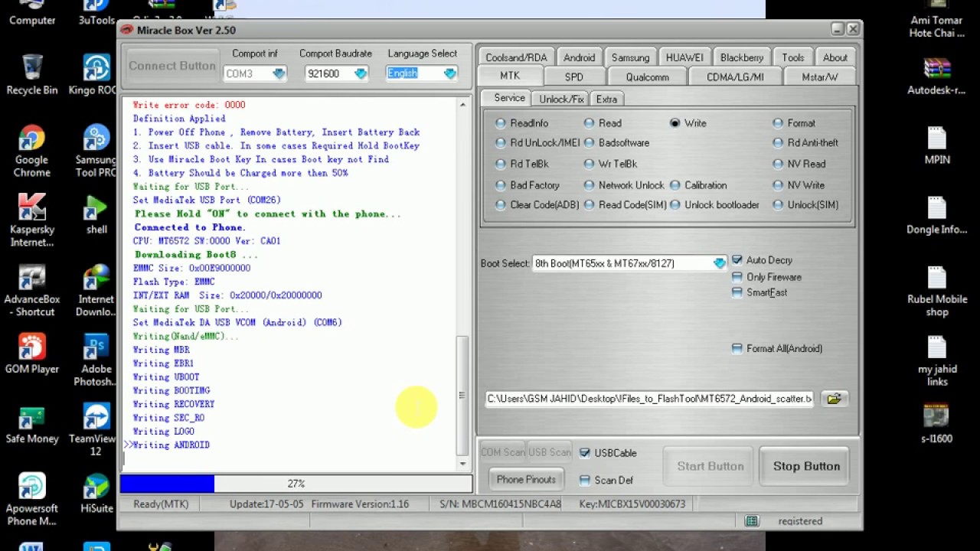Click the Connect Button
The image size is (980, 551).
click(x=172, y=66)
